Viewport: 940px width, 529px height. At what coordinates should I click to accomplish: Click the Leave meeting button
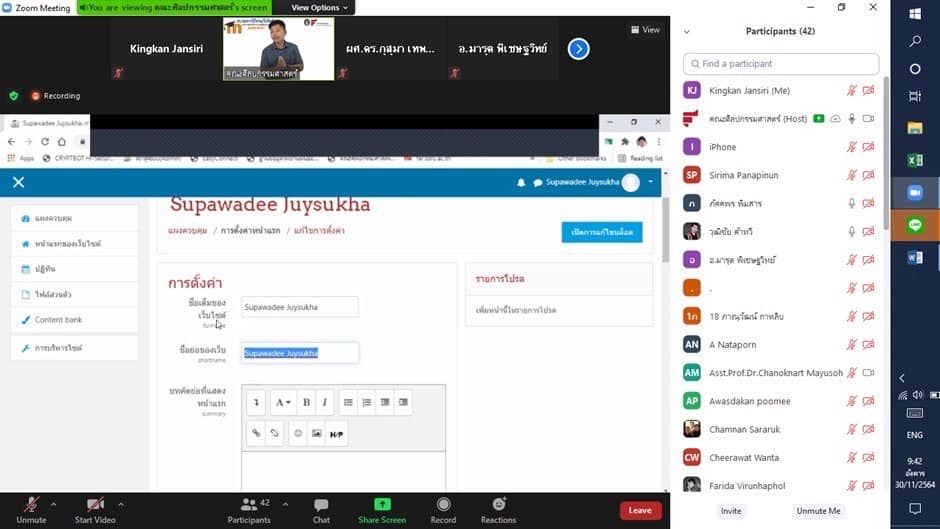coord(640,510)
